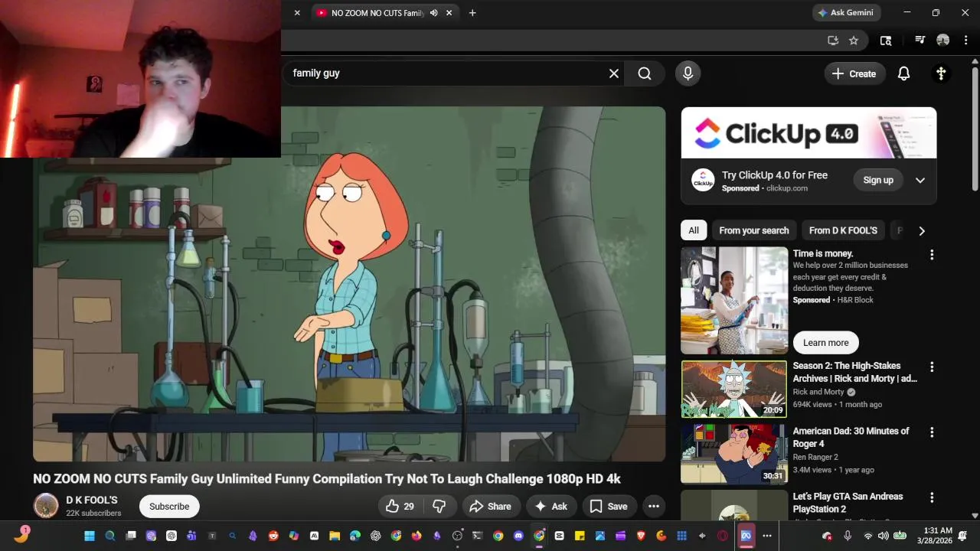Open the D K FOOL'S channel name
980x551 pixels.
click(x=92, y=500)
